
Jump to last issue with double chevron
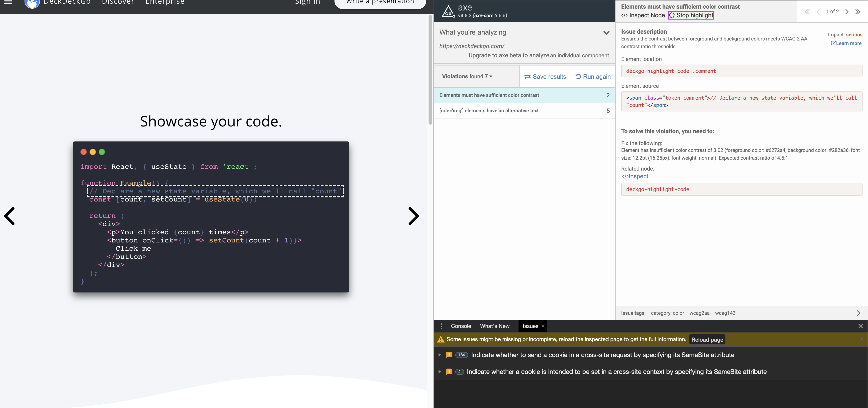[x=858, y=11]
